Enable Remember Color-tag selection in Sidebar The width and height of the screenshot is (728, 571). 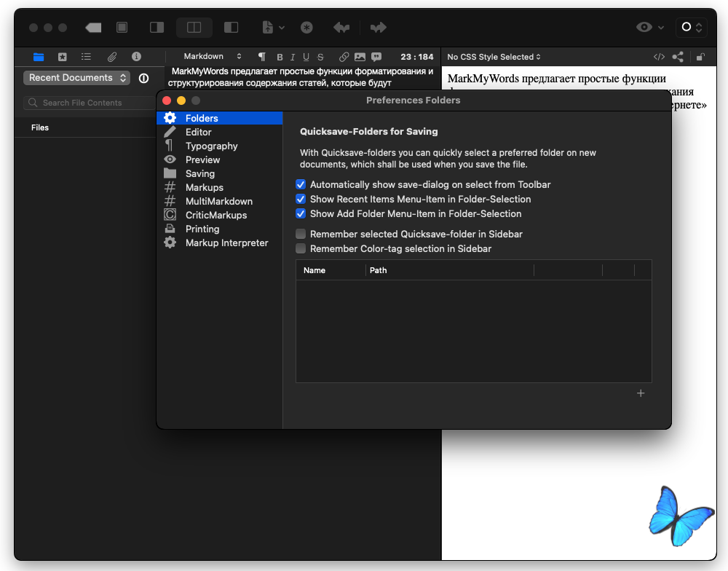pos(301,249)
